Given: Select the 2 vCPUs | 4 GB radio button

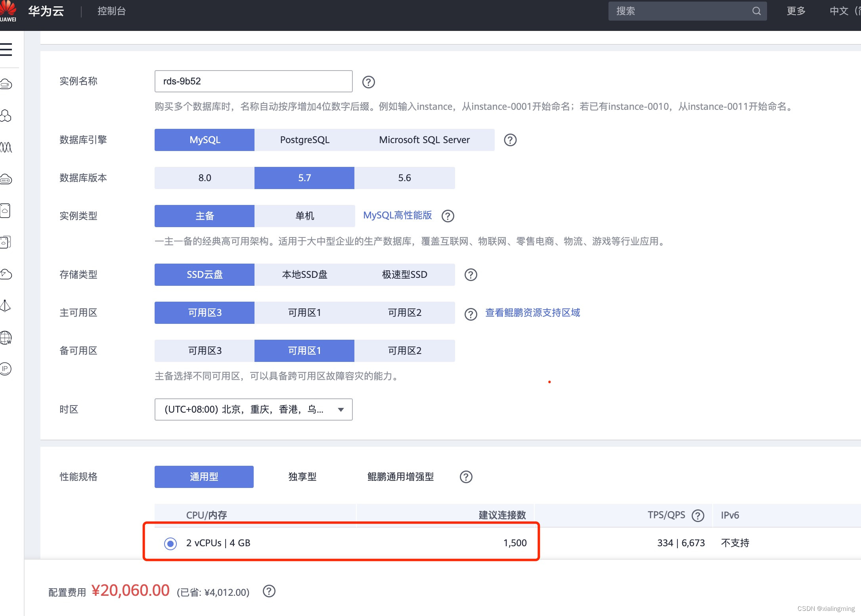Looking at the screenshot, I should point(170,543).
